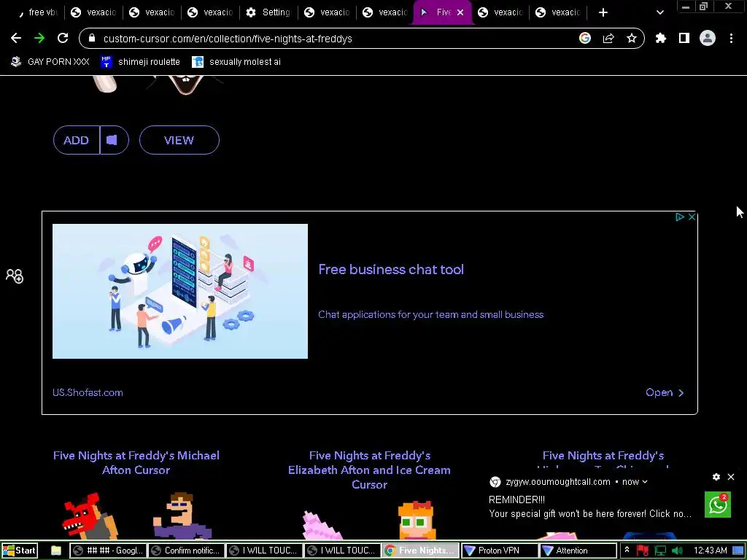
Task: Close the Five Nights tab
Action: 460,12
